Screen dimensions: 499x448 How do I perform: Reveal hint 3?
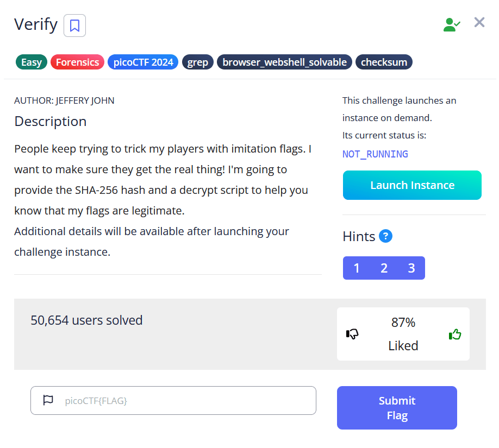coord(410,268)
